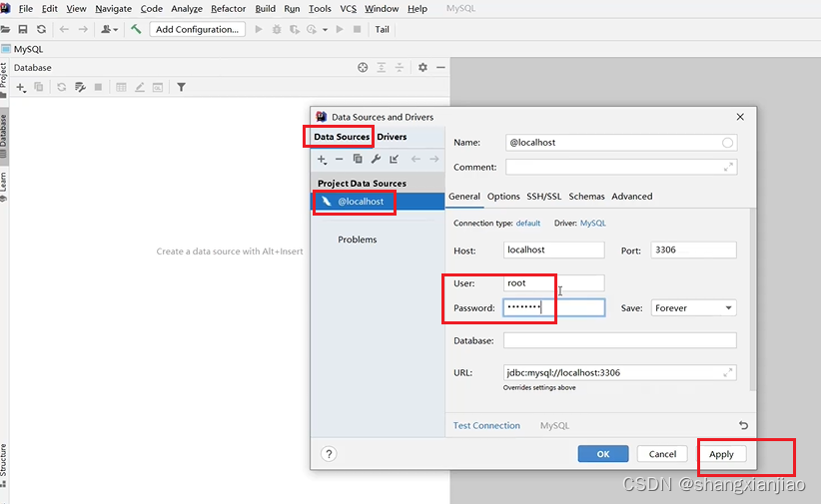Click the green Build project hammer icon
Screen dimensions: 821x504
tap(136, 29)
